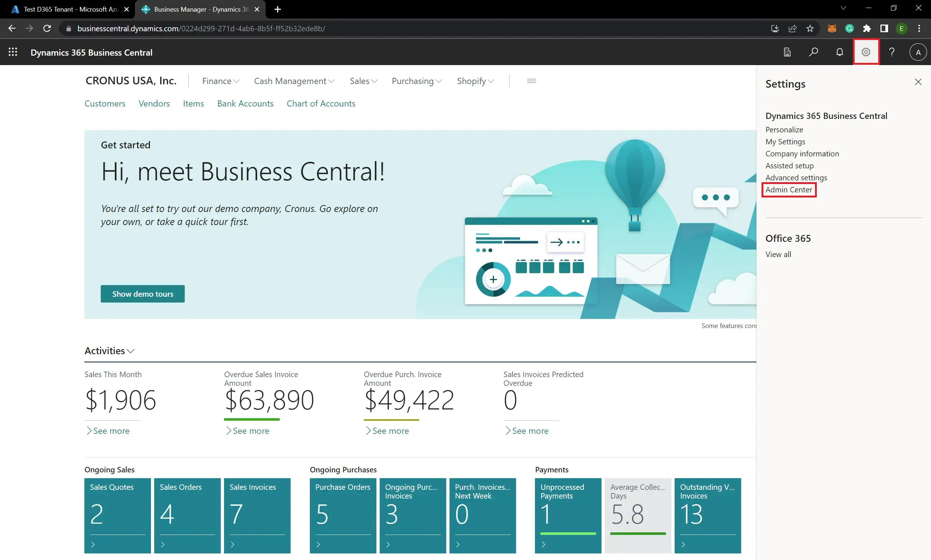Click the Show demo tours button

(142, 294)
